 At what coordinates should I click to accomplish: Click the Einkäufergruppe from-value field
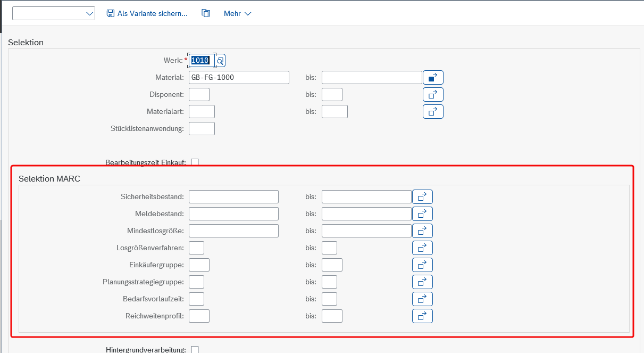pyautogui.click(x=199, y=265)
